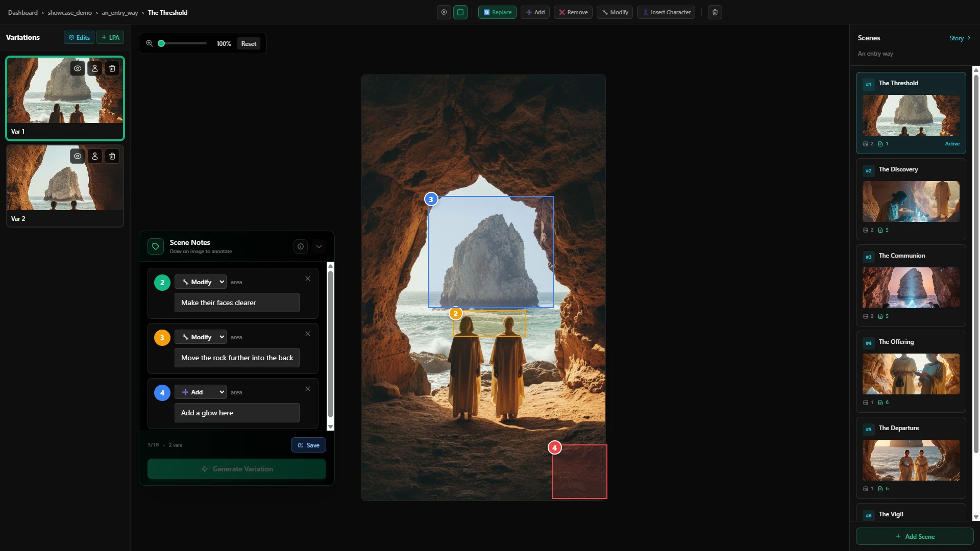The image size is (980, 551).
Task: Click the Add Scene button
Action: [x=915, y=536]
